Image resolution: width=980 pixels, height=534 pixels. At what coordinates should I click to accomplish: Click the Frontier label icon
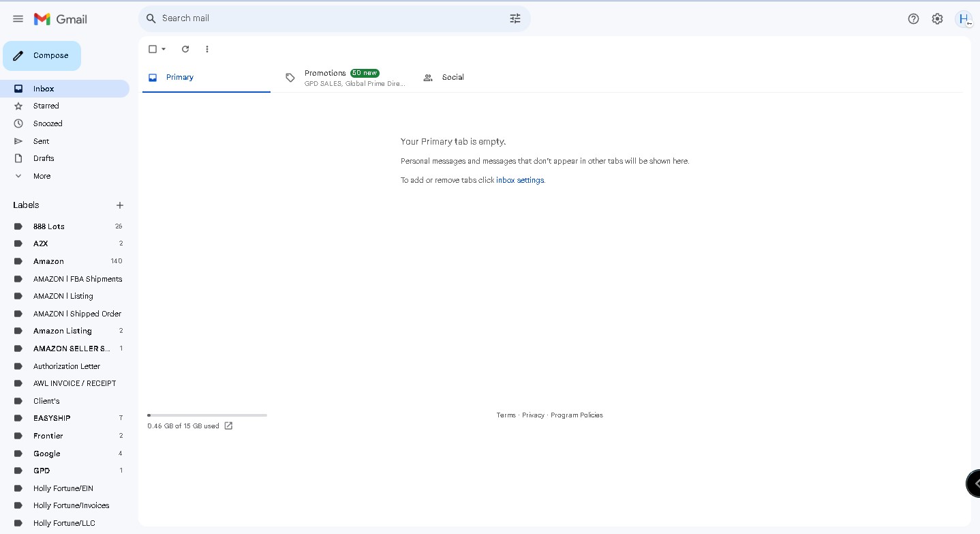18,436
